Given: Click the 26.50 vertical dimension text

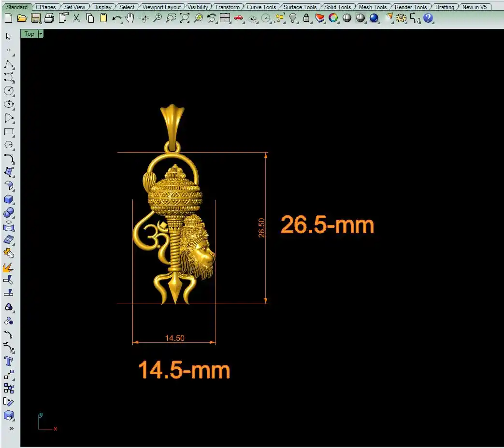Looking at the screenshot, I should pyautogui.click(x=261, y=227).
